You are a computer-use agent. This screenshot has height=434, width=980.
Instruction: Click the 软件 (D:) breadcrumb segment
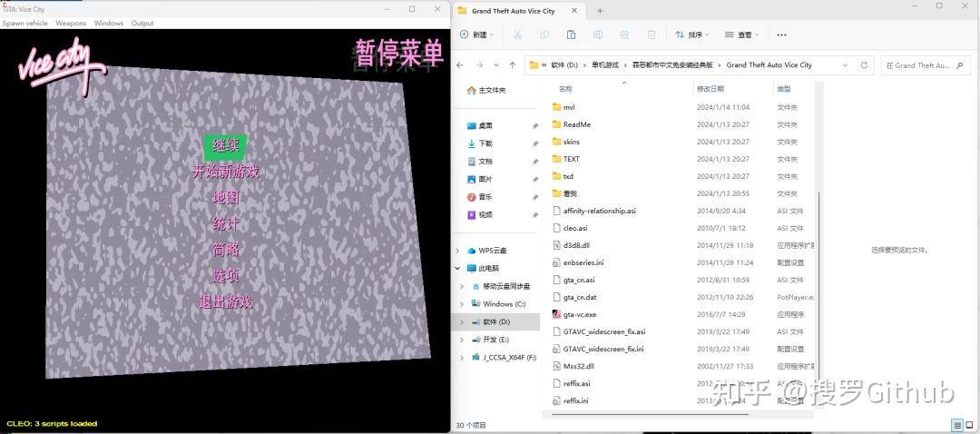(564, 65)
